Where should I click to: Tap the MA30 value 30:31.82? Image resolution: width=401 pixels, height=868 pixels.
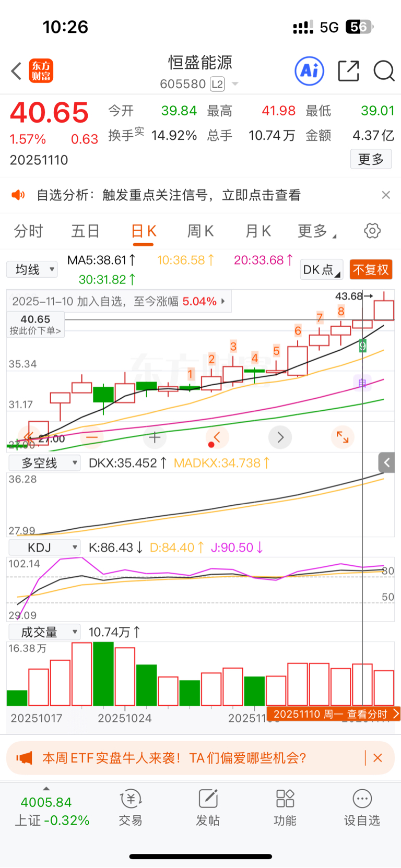pyautogui.click(x=107, y=280)
